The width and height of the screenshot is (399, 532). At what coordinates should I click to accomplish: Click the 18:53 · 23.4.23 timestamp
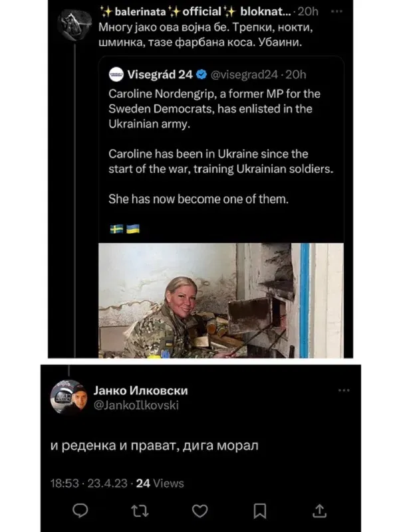click(89, 483)
